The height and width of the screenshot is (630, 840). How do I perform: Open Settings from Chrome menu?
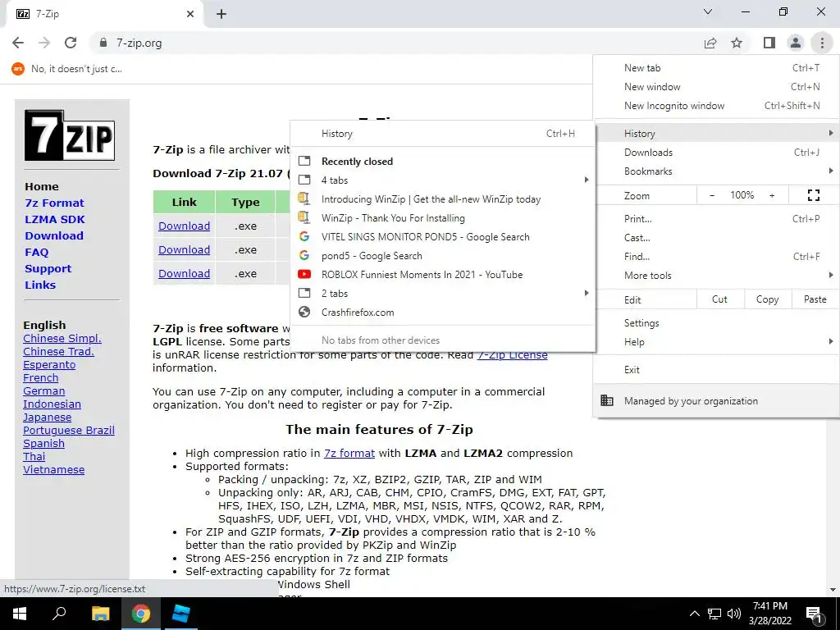click(x=716, y=323)
